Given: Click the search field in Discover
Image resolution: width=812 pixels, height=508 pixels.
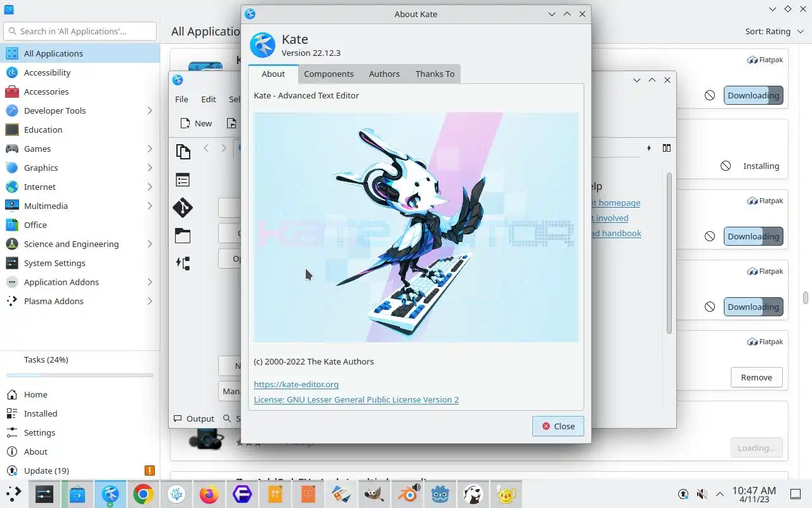Looking at the screenshot, I should coord(80,31).
